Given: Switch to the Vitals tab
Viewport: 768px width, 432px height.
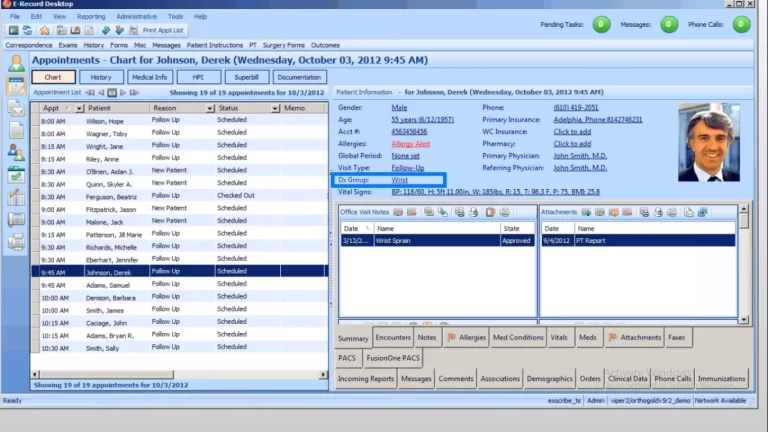Looking at the screenshot, I should point(559,337).
